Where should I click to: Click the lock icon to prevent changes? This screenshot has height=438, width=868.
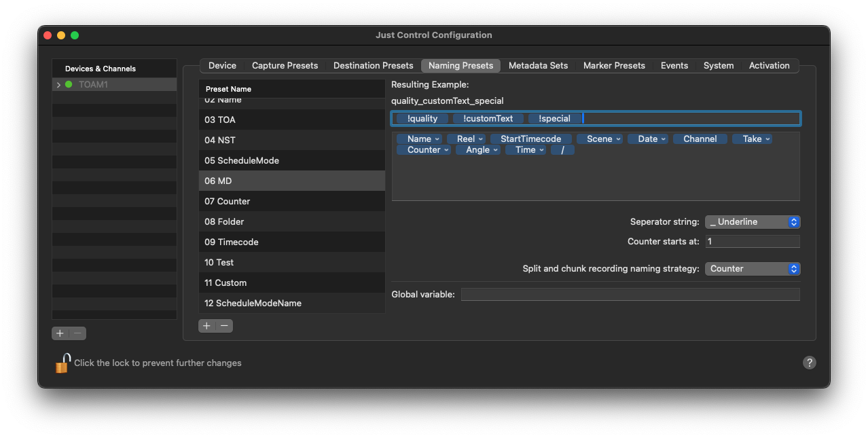tap(62, 363)
